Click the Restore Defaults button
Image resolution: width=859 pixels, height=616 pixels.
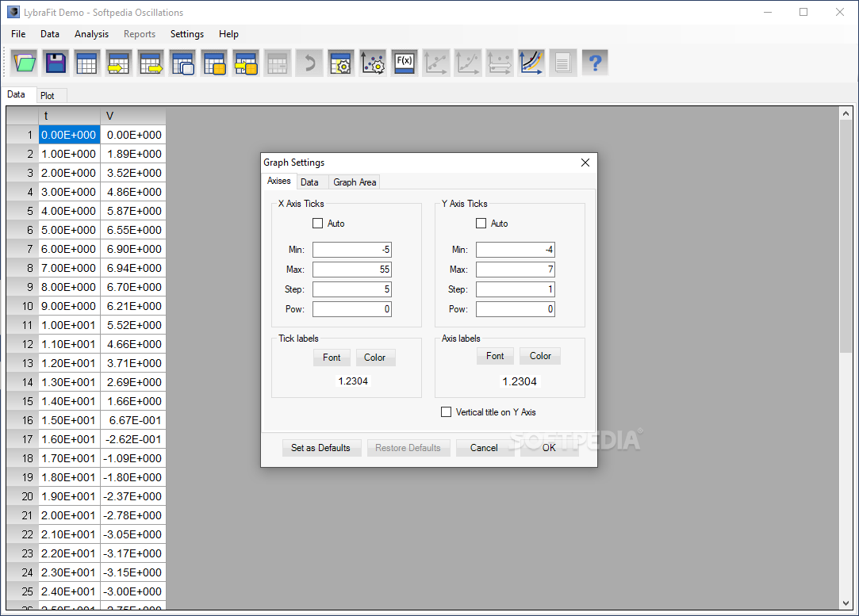408,448
